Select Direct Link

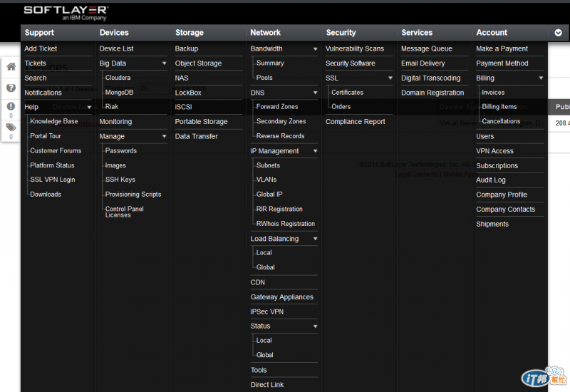266,385
